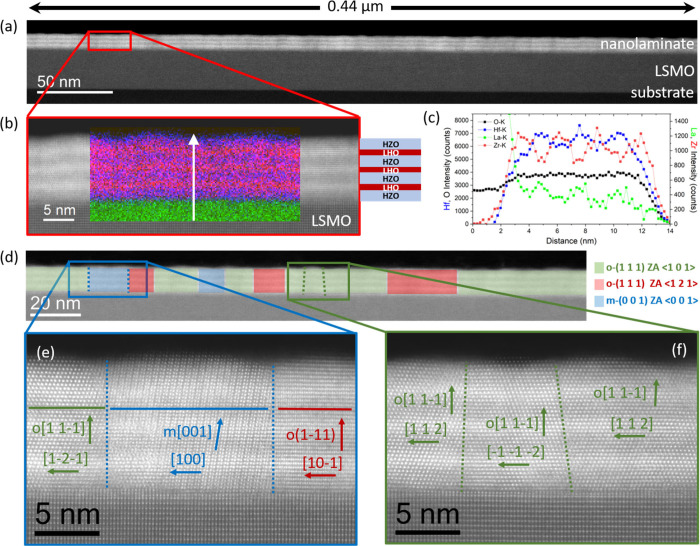
Task: Click the blue swatch for m-(0 0 1) ZA <0 0 1>
Action: [598, 301]
